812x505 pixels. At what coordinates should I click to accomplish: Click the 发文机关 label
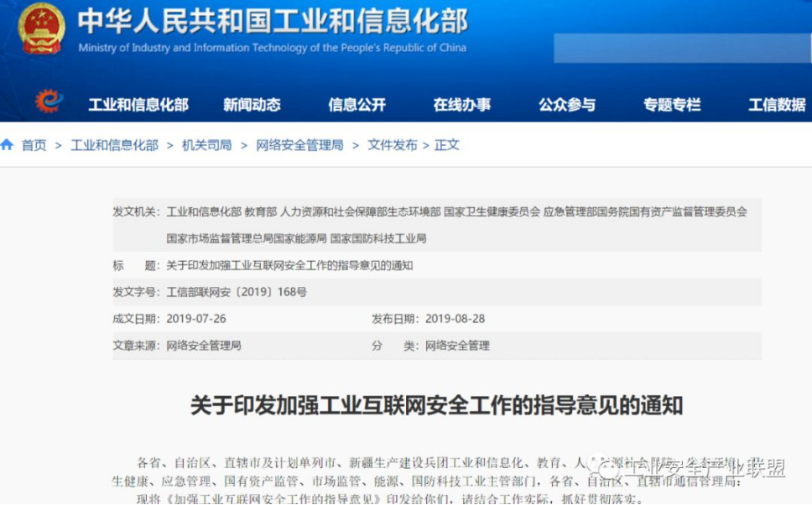(x=136, y=212)
